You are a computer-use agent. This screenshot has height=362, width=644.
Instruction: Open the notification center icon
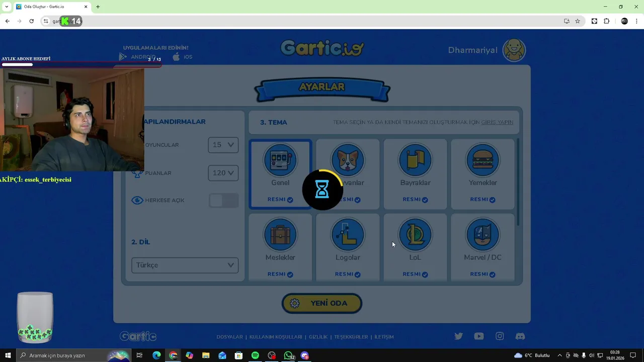tap(633, 355)
